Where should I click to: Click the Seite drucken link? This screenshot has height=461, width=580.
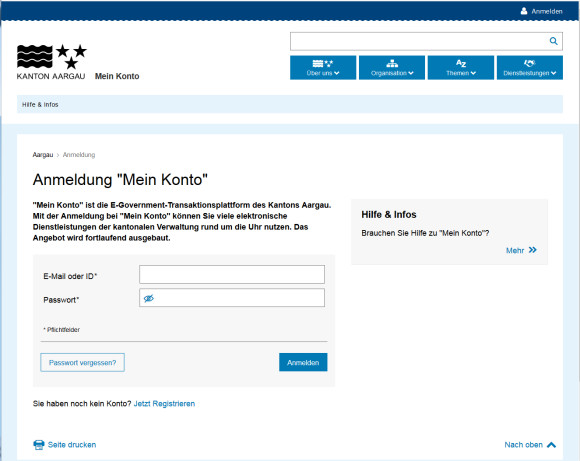point(72,445)
